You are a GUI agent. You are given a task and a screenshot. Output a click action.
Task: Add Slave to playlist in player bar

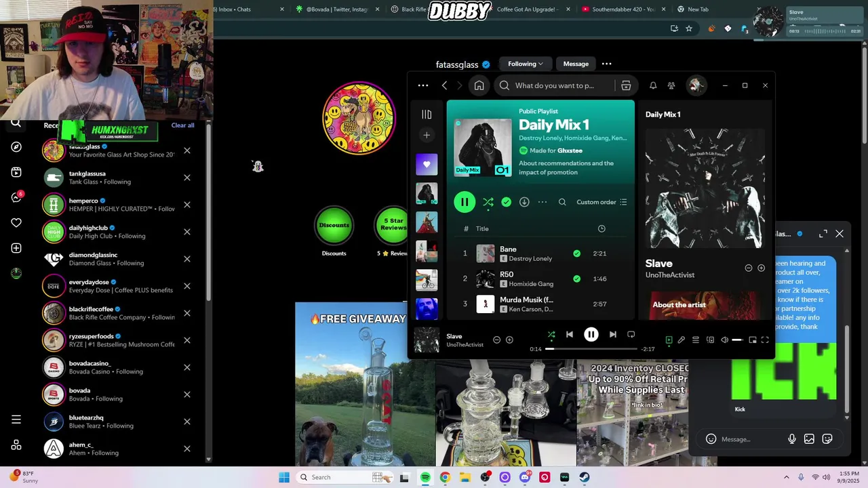(x=509, y=340)
